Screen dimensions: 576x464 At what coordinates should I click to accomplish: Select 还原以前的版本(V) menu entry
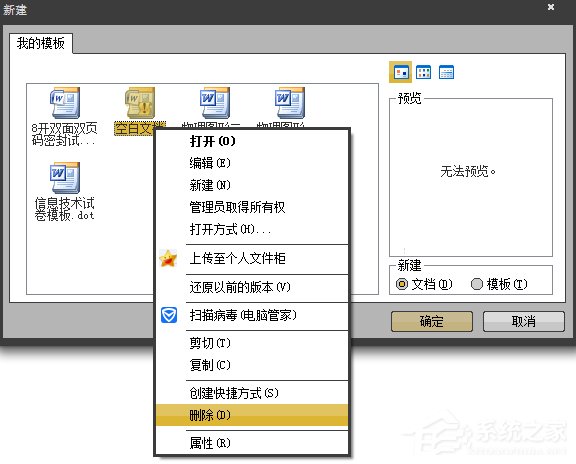point(252,287)
